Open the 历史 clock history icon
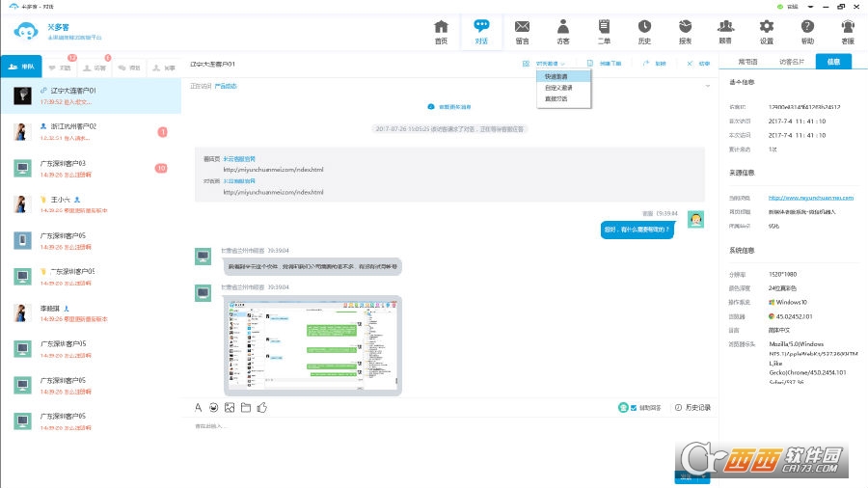 point(644,32)
